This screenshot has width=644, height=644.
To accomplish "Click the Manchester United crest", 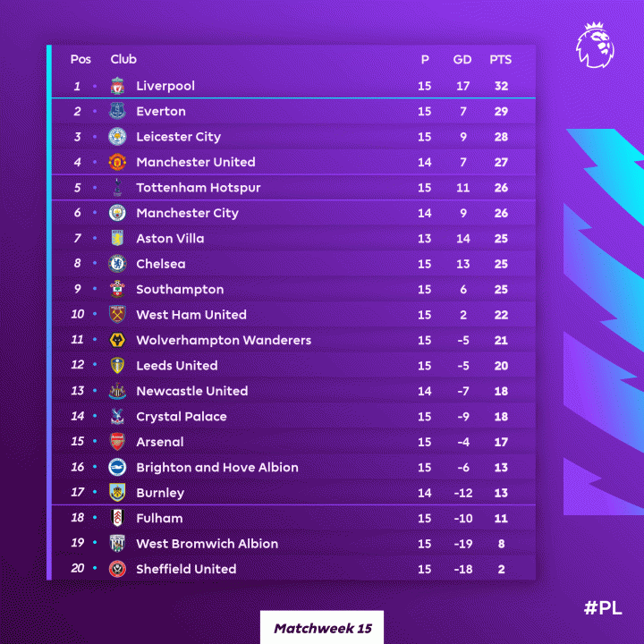I will [x=117, y=162].
